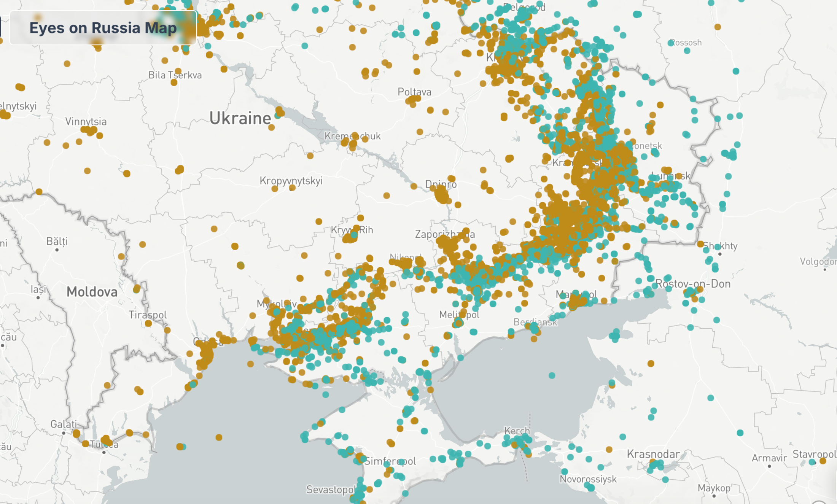Image resolution: width=837 pixels, height=504 pixels.
Task: Click the Krasnodar city label
Action: pyautogui.click(x=653, y=454)
